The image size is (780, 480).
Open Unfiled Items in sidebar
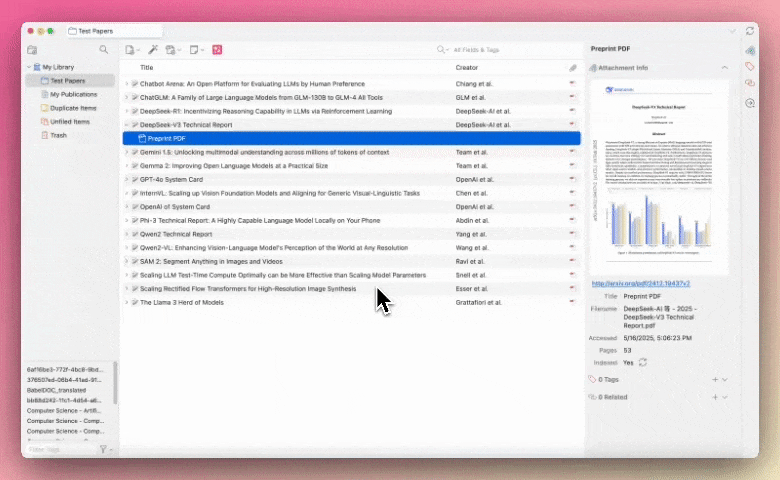tap(70, 122)
